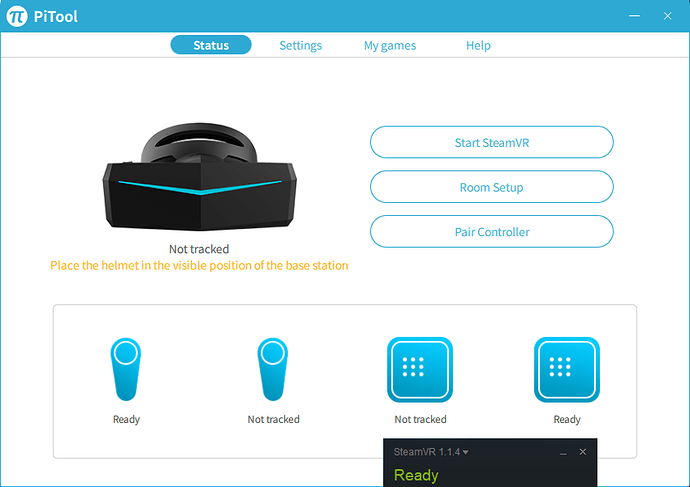
Task: Click the headset 'Not tracked' status text
Action: coord(199,249)
